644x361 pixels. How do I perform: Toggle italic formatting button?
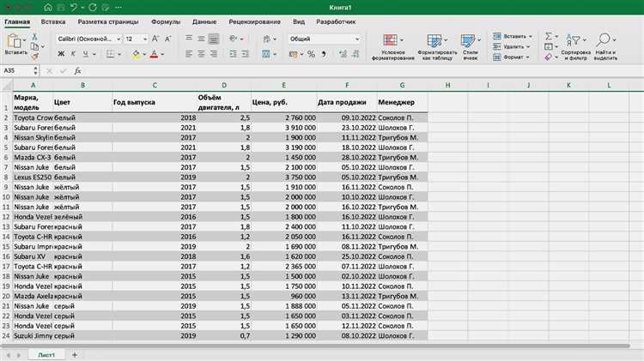point(73,54)
